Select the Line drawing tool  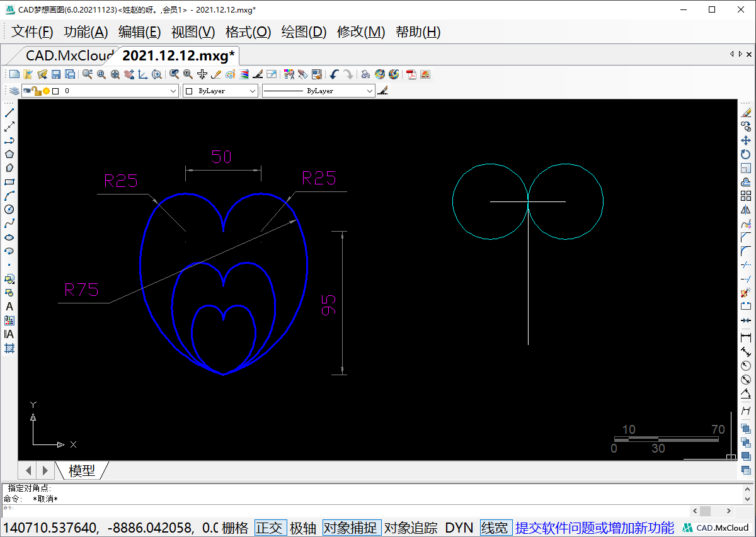pos(9,113)
